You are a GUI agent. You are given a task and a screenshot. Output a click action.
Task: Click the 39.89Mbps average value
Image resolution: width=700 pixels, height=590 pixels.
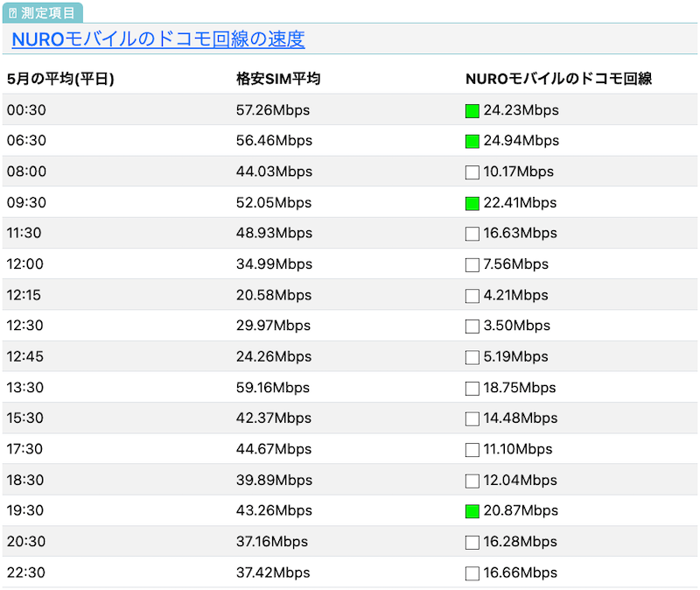274,480
